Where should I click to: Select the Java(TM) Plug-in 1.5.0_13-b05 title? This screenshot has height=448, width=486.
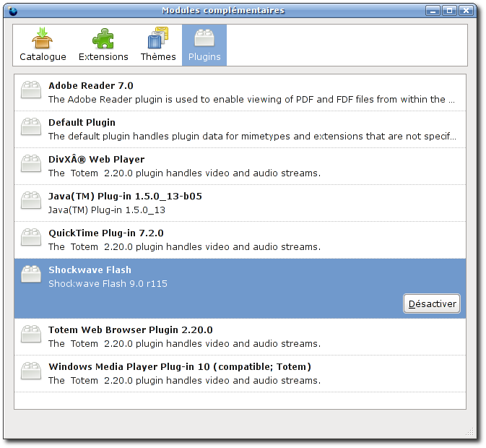125,197
